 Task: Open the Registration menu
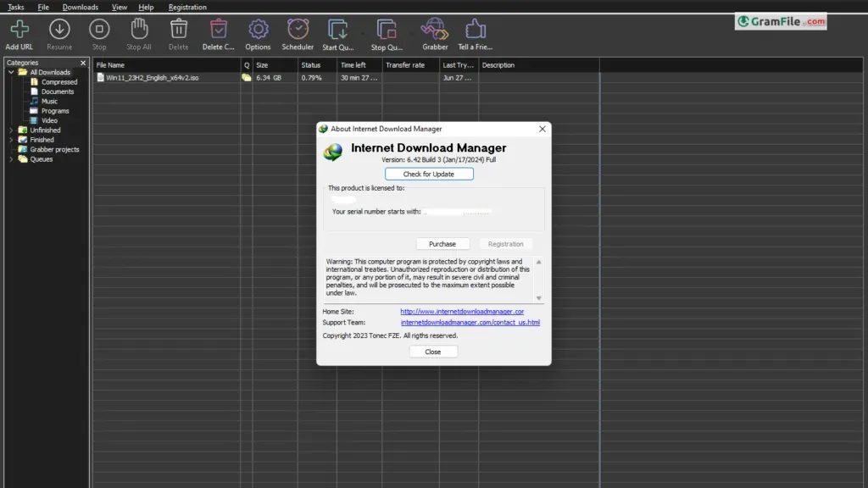pyautogui.click(x=187, y=7)
